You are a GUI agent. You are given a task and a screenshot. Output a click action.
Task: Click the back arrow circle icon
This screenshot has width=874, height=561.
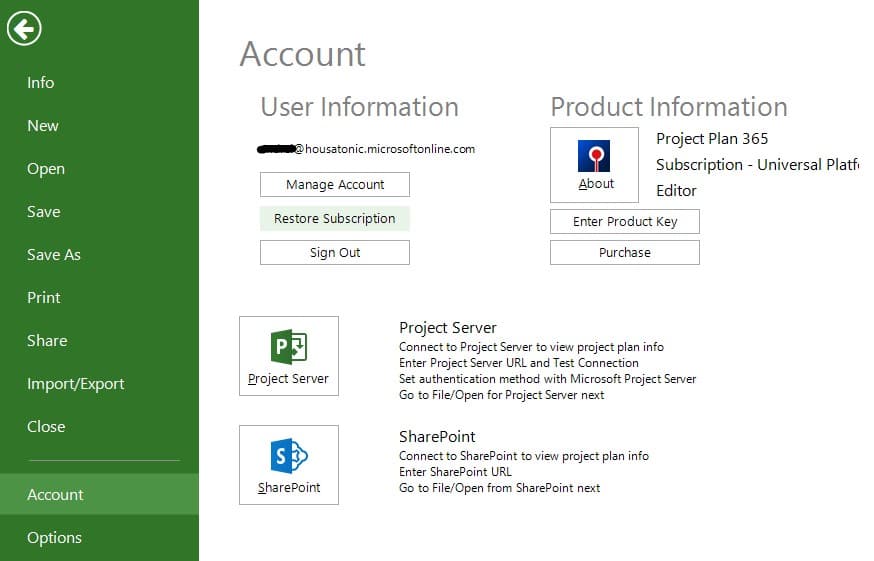pyautogui.click(x=24, y=28)
